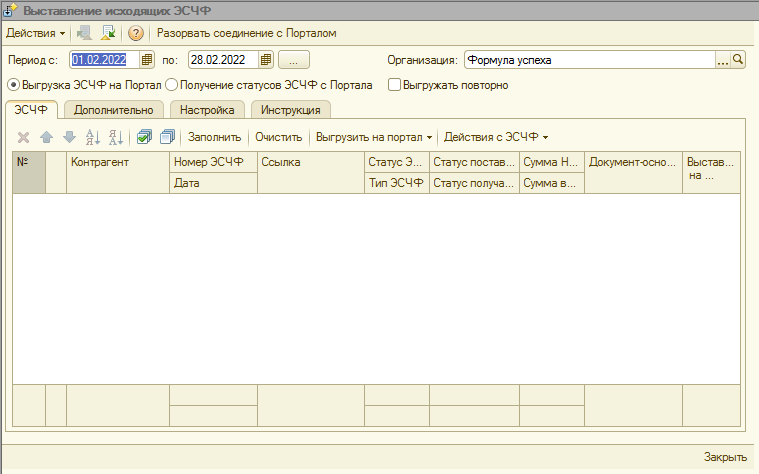Select the Получение статусов ЭСЧФ с Портала option
The width and height of the screenshot is (759, 474).
pos(171,85)
